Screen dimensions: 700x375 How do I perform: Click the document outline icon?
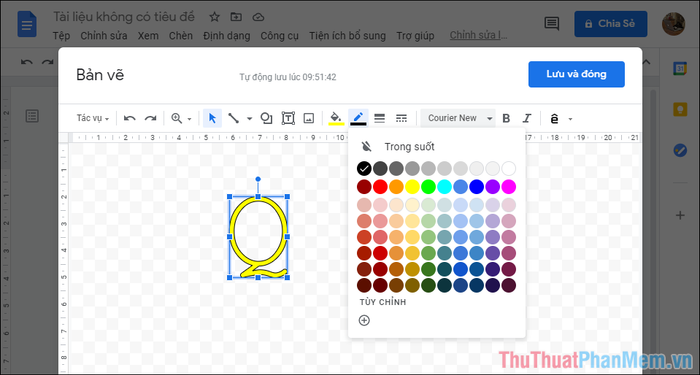point(32,116)
